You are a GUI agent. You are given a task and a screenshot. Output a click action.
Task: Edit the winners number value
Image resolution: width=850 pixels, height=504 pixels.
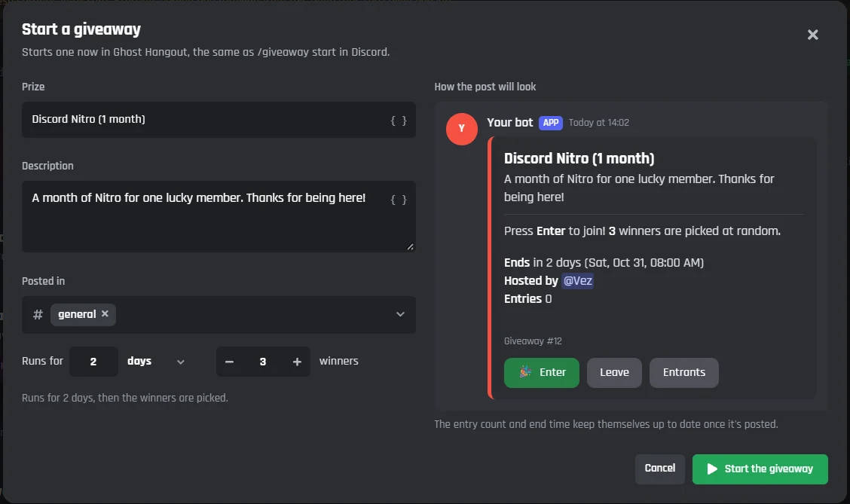[263, 362]
